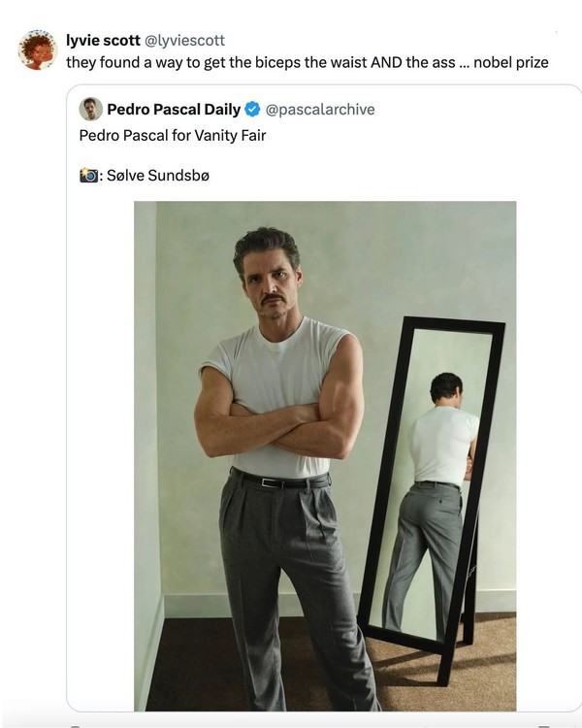Click the camera emoji before Sølve Sundsbø
This screenshot has width=582, height=728.
(x=88, y=176)
